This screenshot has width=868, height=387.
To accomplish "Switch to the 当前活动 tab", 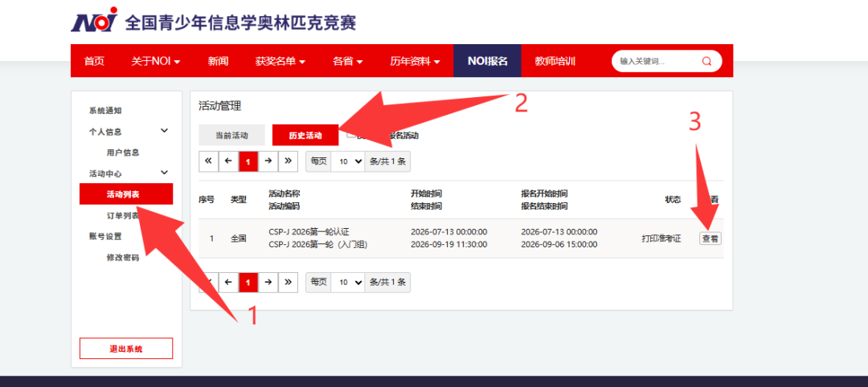I will click(x=232, y=135).
